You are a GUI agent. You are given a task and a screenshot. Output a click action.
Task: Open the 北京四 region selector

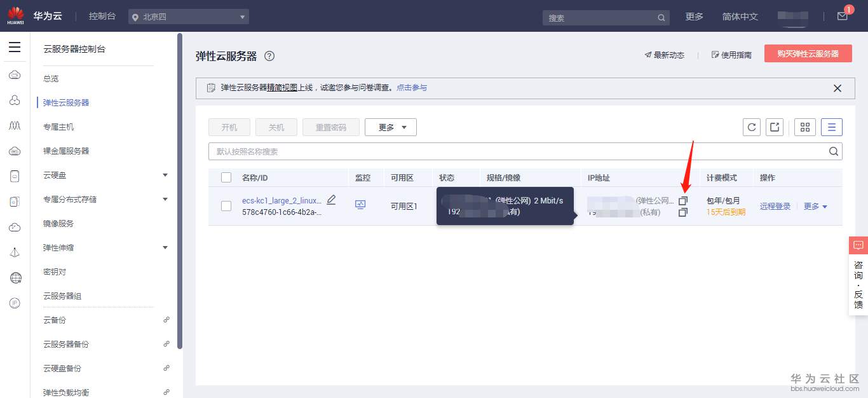(188, 16)
